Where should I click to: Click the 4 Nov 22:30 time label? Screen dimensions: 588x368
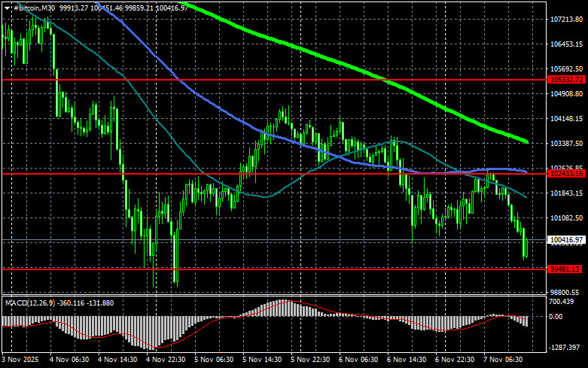[166, 360]
